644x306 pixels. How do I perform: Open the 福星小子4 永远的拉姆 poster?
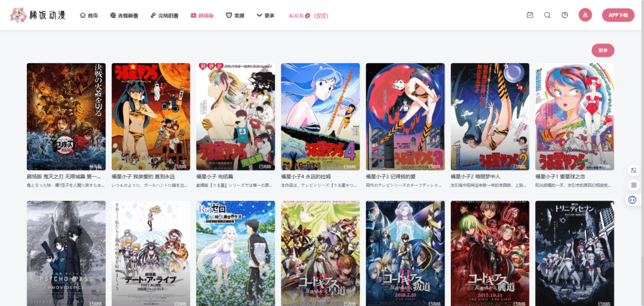[x=320, y=116]
